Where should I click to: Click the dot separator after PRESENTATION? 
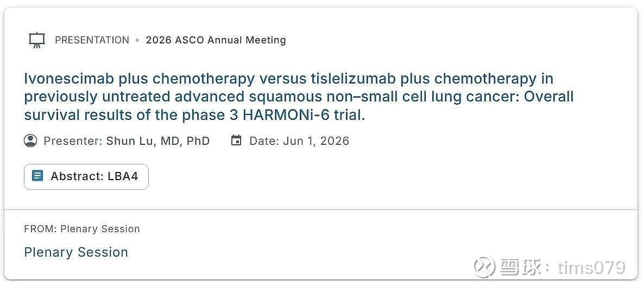point(137,40)
